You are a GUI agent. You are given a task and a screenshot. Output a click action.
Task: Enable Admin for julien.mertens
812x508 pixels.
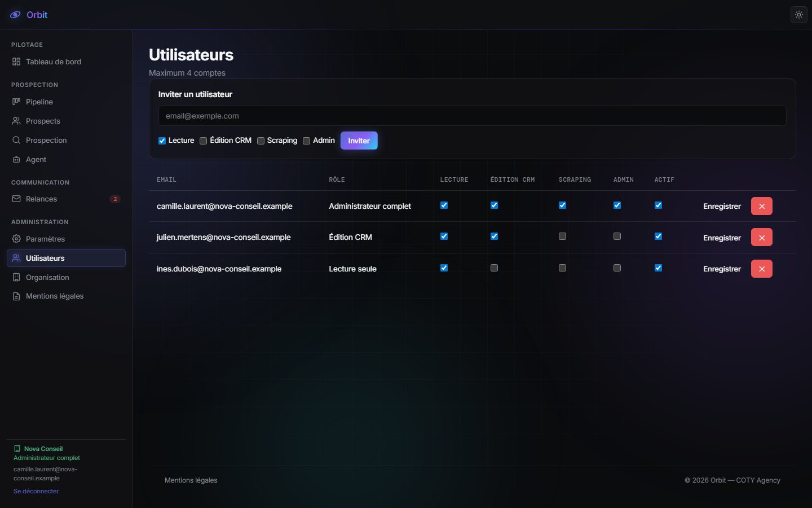point(617,237)
